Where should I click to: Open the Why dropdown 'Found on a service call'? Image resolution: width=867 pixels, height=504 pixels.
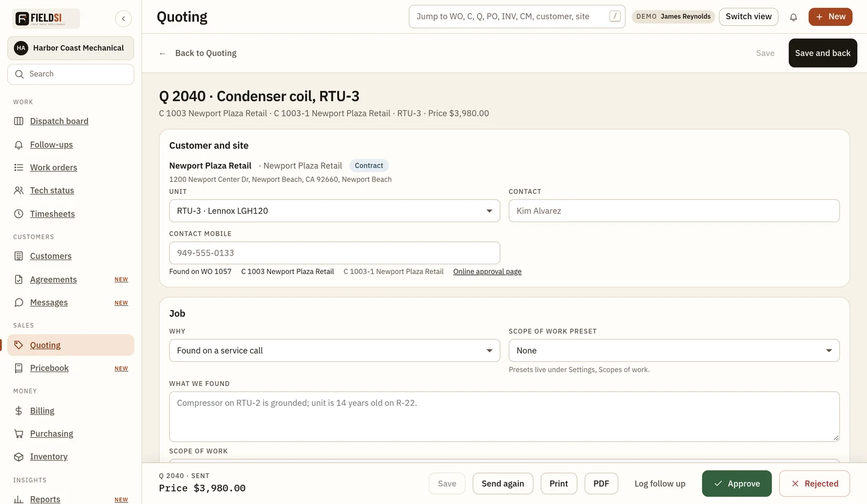335,350
